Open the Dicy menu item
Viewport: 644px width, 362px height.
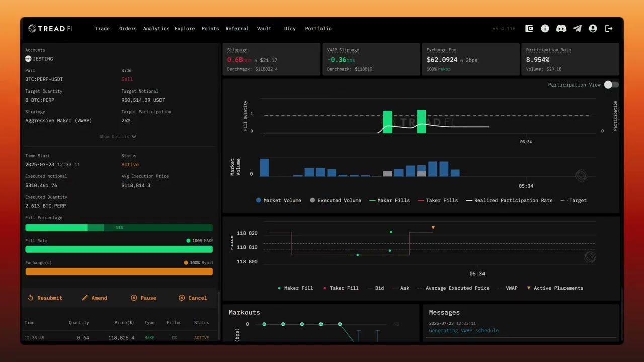(290, 29)
